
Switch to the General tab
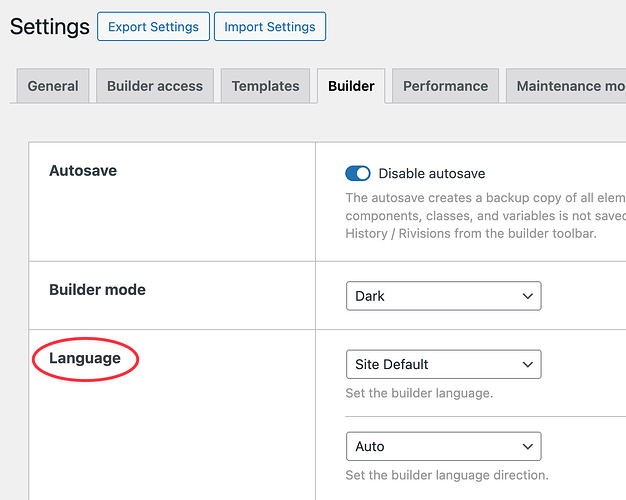pos(53,86)
